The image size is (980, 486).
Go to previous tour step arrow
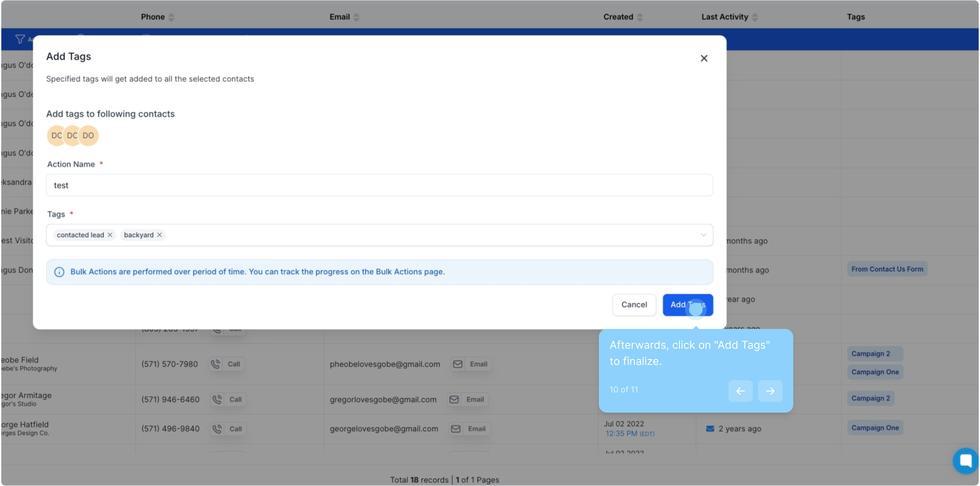(740, 391)
